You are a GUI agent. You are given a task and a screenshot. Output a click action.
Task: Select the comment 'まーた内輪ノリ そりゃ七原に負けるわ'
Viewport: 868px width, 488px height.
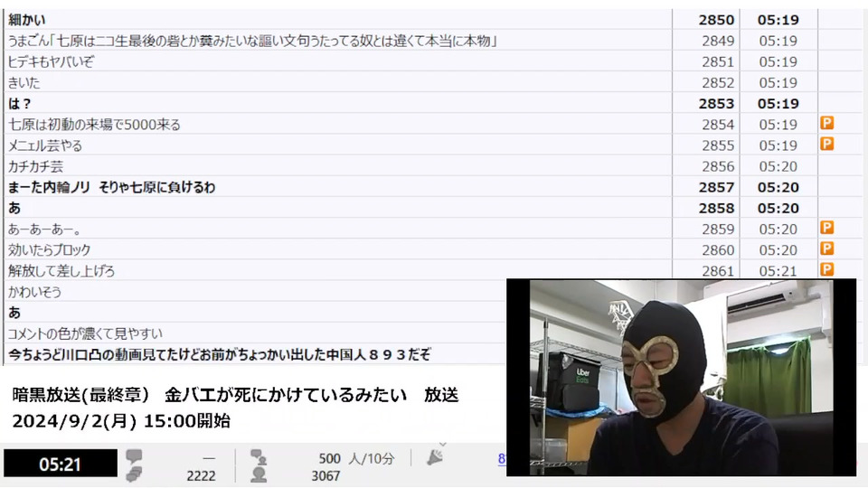pyautogui.click(x=111, y=188)
